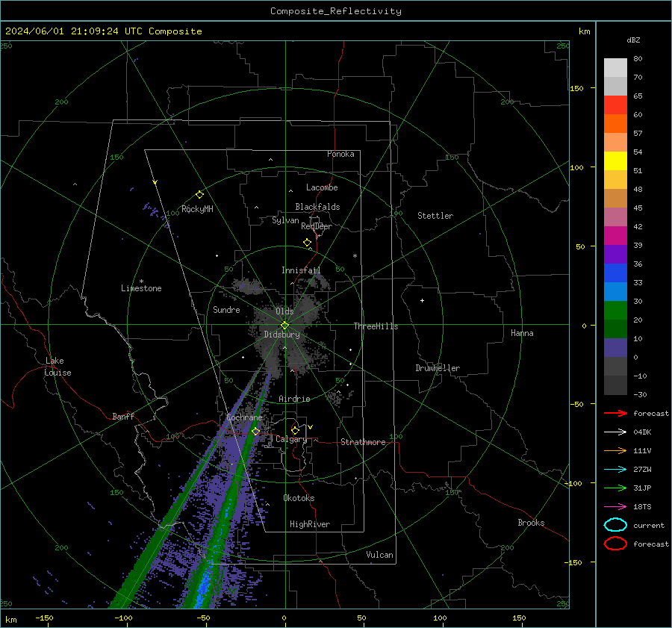Click the asterisk marker east of Innisfail
Image resolution: width=672 pixels, height=628 pixels.
pos(355,256)
